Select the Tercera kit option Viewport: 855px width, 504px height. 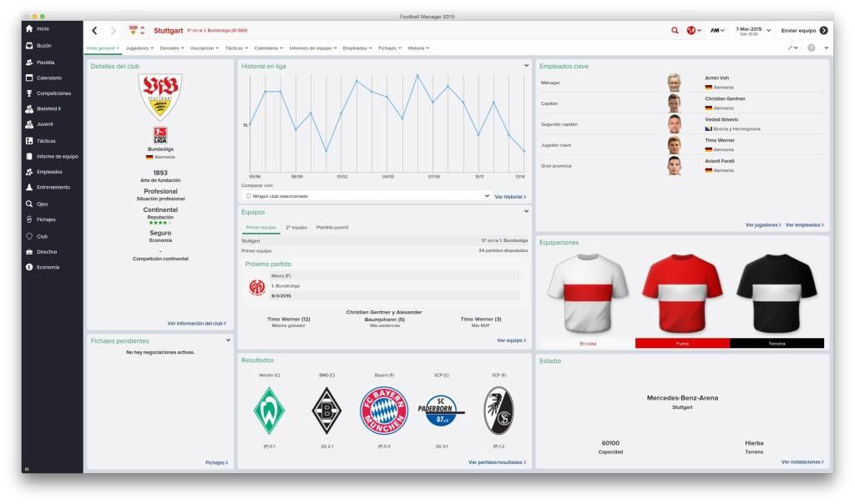(x=777, y=343)
